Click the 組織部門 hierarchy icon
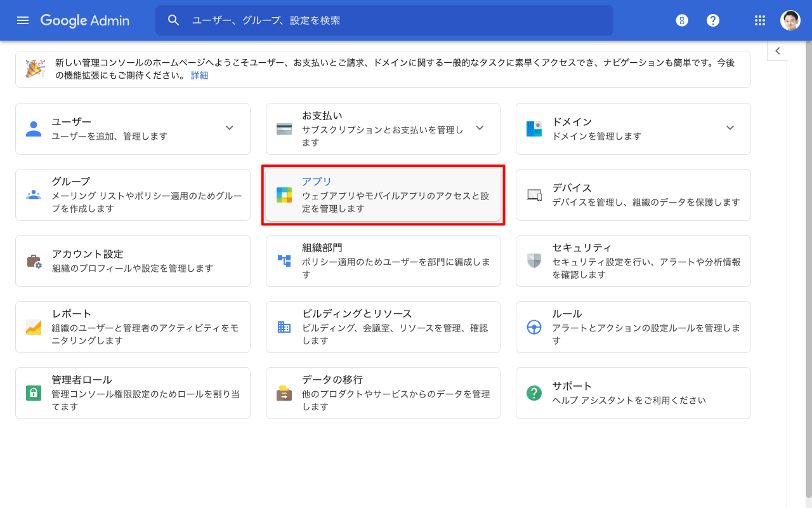This screenshot has height=508, width=812. pos(284,261)
